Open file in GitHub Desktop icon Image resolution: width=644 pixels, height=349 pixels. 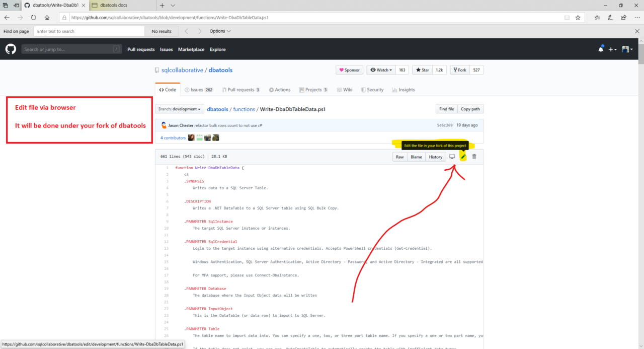(452, 157)
